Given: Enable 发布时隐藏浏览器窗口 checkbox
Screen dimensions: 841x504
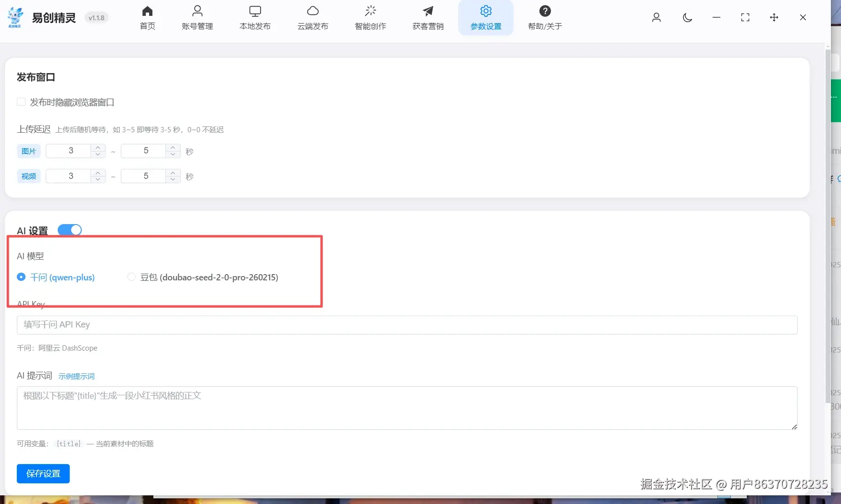Looking at the screenshot, I should coord(21,102).
